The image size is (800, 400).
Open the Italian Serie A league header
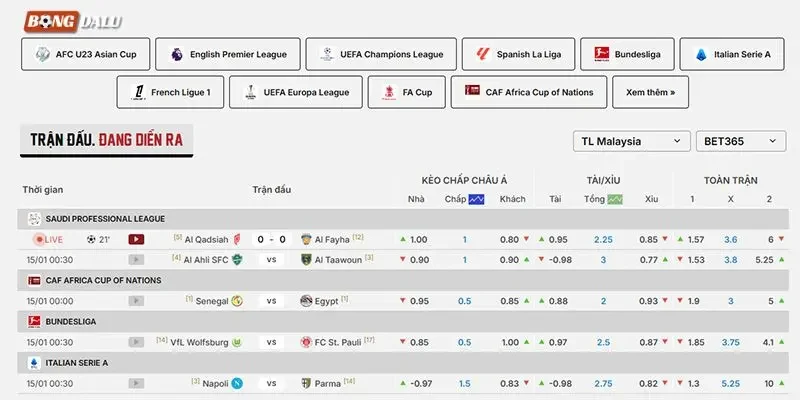[x=403, y=363]
